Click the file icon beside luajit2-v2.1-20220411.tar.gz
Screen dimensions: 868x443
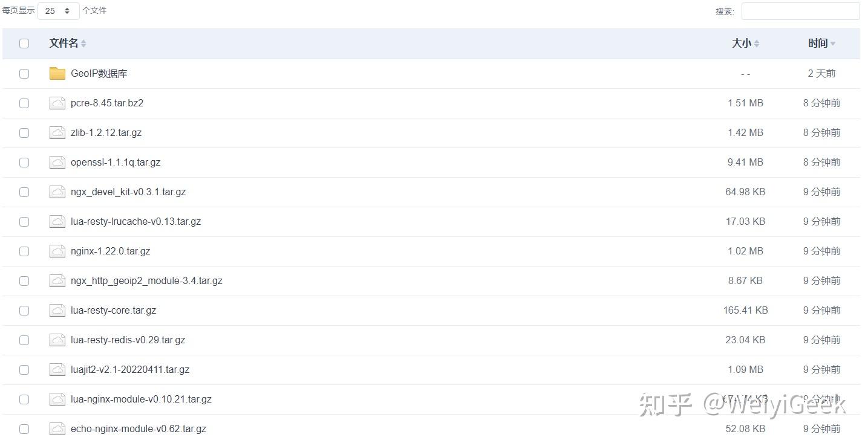tap(57, 370)
